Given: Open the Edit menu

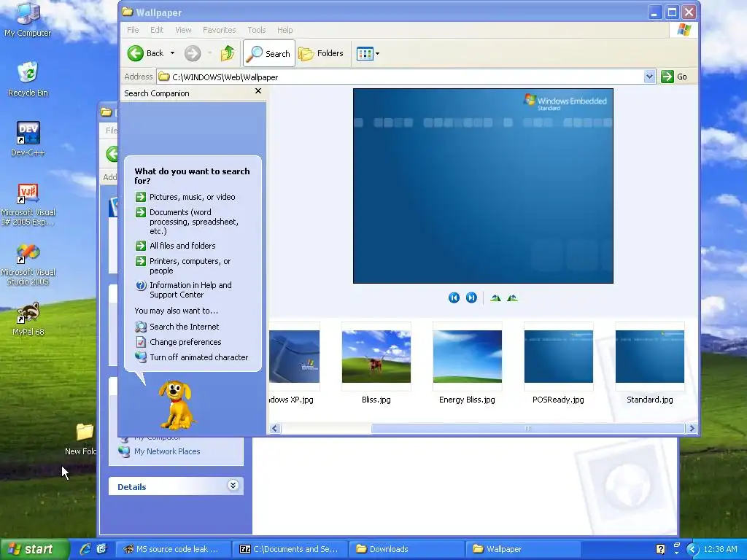Looking at the screenshot, I should (157, 30).
